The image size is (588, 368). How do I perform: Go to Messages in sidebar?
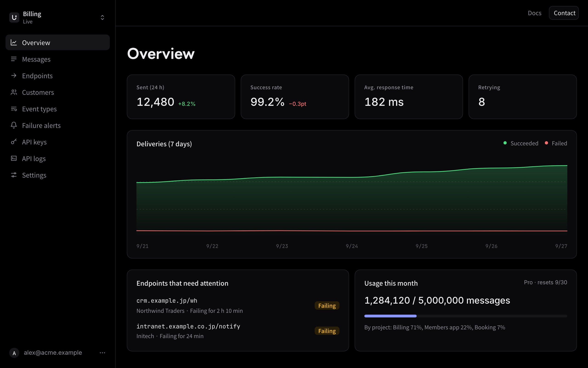(x=58, y=59)
